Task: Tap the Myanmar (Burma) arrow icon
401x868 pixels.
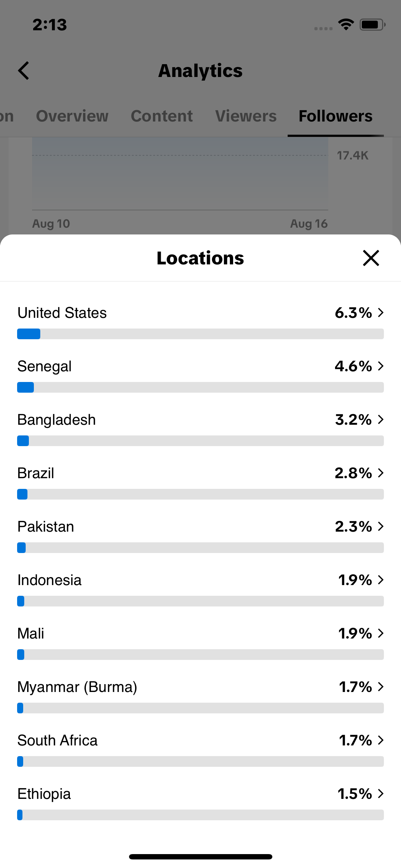Action: click(x=381, y=687)
